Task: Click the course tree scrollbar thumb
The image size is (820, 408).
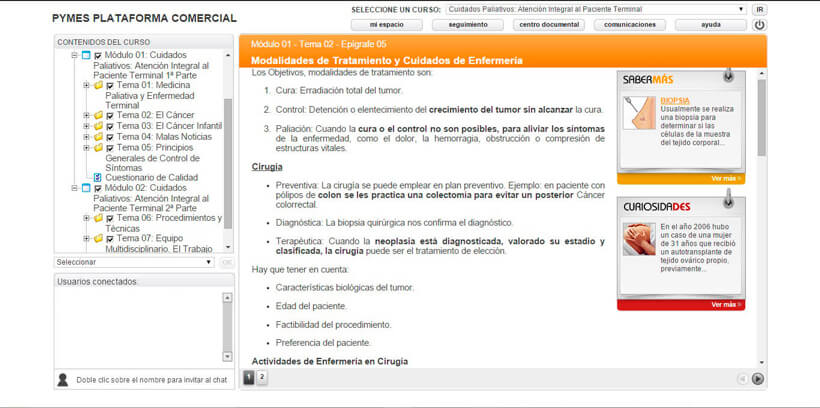Action: pyautogui.click(x=227, y=163)
